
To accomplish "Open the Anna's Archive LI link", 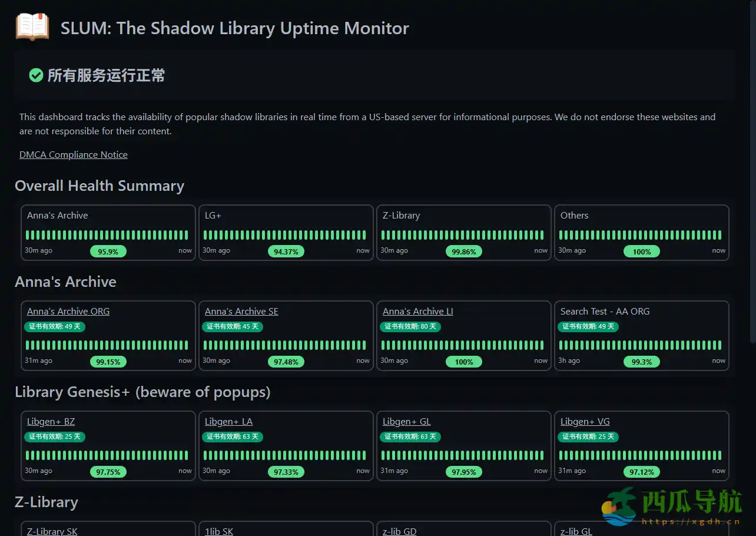I will [417, 312].
